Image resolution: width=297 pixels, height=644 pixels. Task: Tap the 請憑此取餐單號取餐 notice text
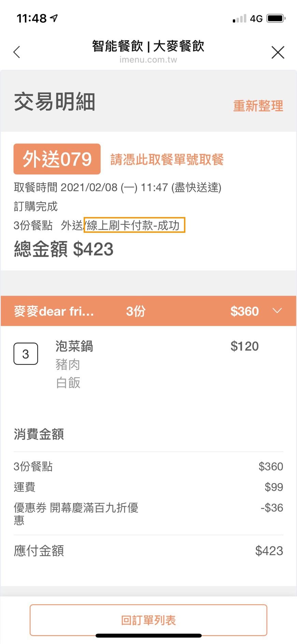tap(167, 160)
